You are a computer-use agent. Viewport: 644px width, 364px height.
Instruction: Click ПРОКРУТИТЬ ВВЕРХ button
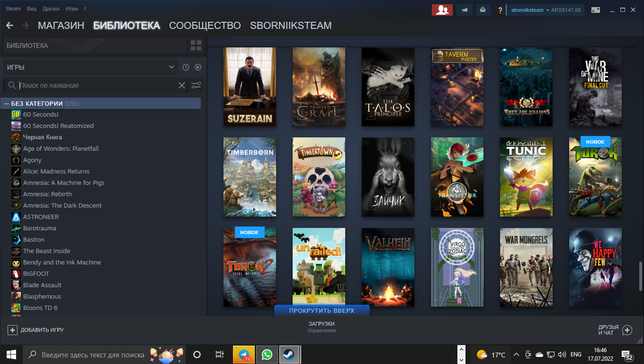click(322, 311)
